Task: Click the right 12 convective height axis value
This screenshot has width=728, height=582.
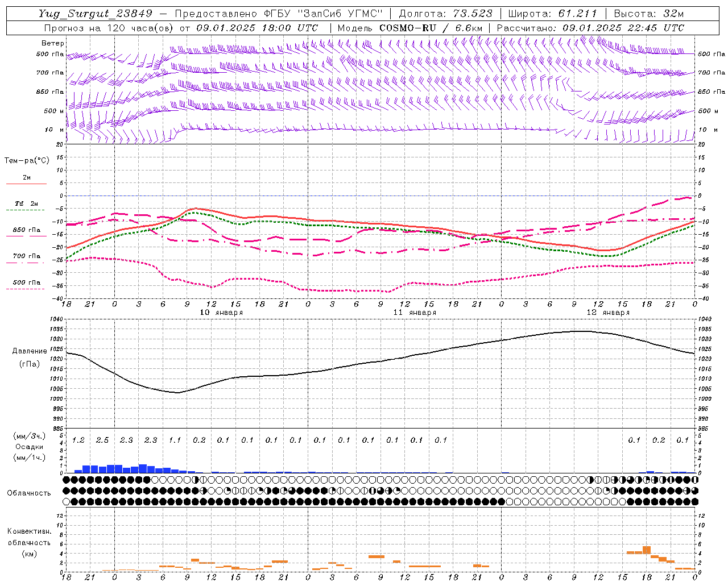Action: pos(701,516)
